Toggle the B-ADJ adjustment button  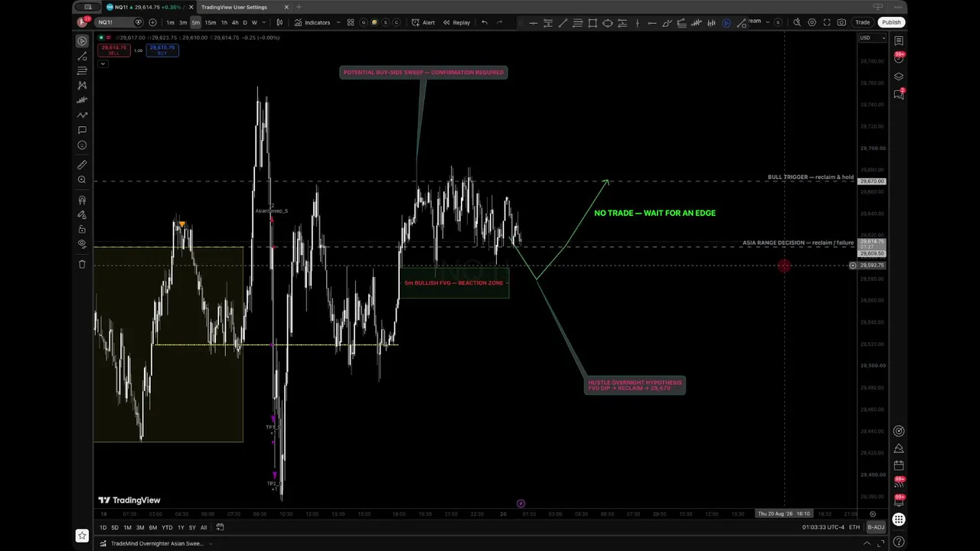click(876, 527)
